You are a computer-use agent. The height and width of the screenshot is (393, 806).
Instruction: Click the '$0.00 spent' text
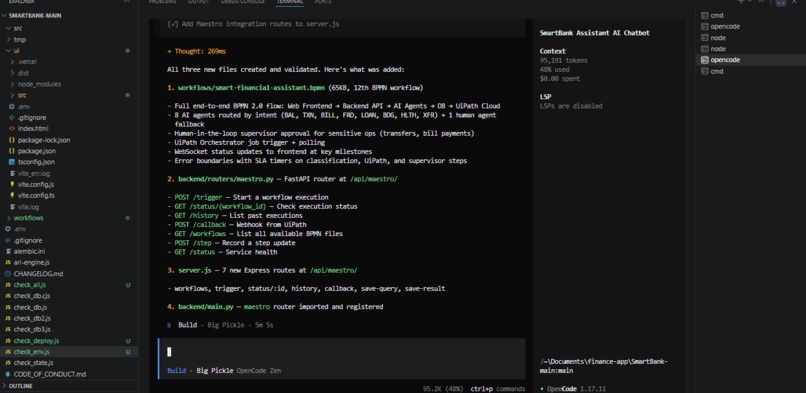click(x=560, y=79)
